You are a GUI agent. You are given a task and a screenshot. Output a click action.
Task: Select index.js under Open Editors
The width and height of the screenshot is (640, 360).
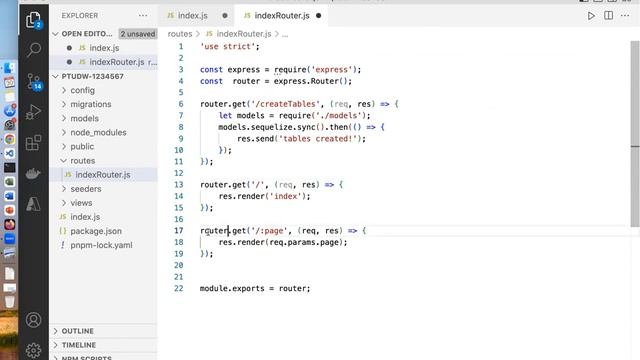[x=104, y=48]
